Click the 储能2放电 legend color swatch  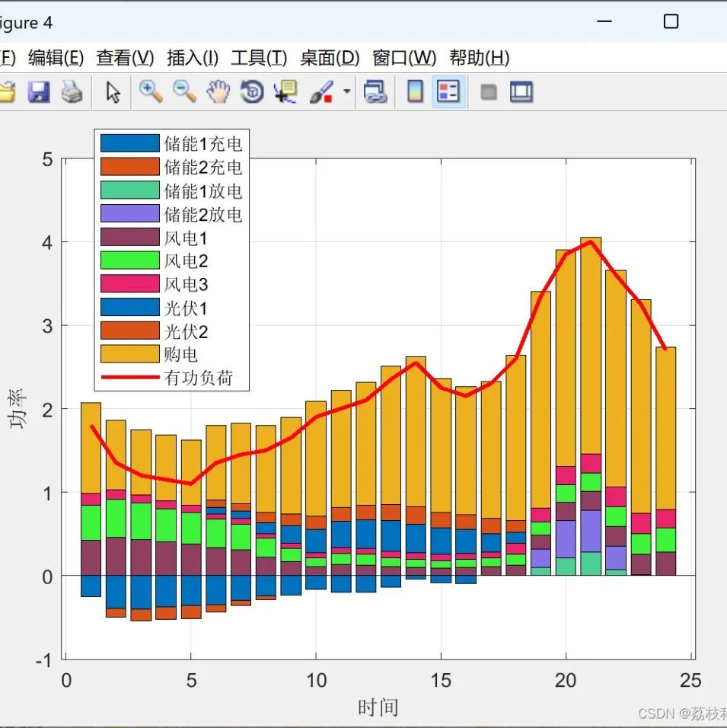click(x=130, y=213)
